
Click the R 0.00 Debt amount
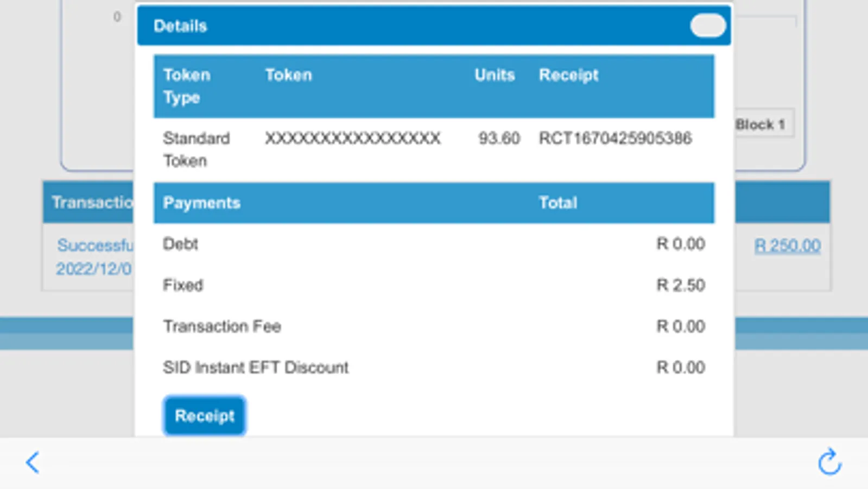681,244
